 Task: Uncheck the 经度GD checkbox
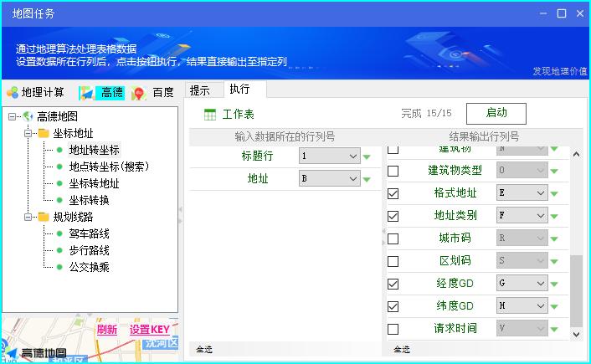(x=393, y=284)
